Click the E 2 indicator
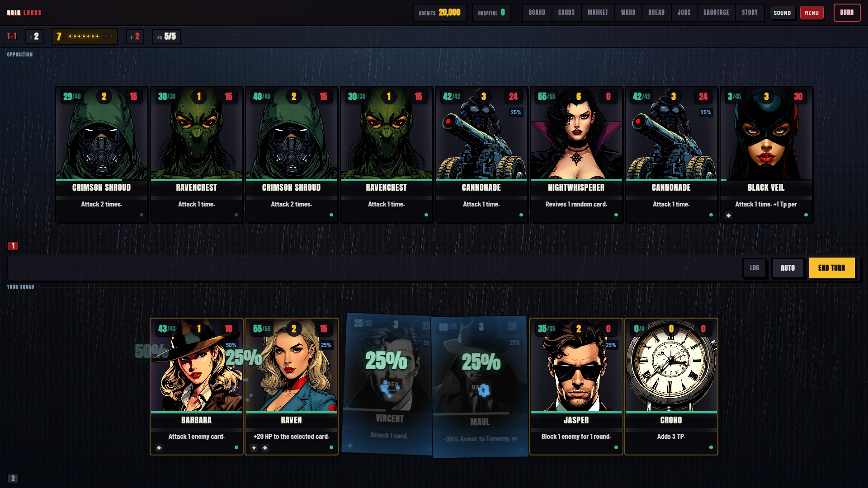The image size is (868, 488). pos(135,37)
